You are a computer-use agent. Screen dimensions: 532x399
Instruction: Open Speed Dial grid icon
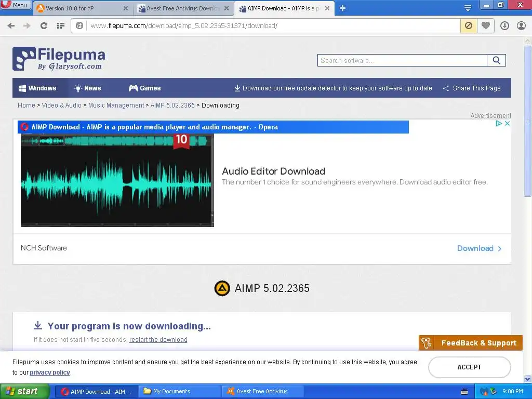point(60,25)
